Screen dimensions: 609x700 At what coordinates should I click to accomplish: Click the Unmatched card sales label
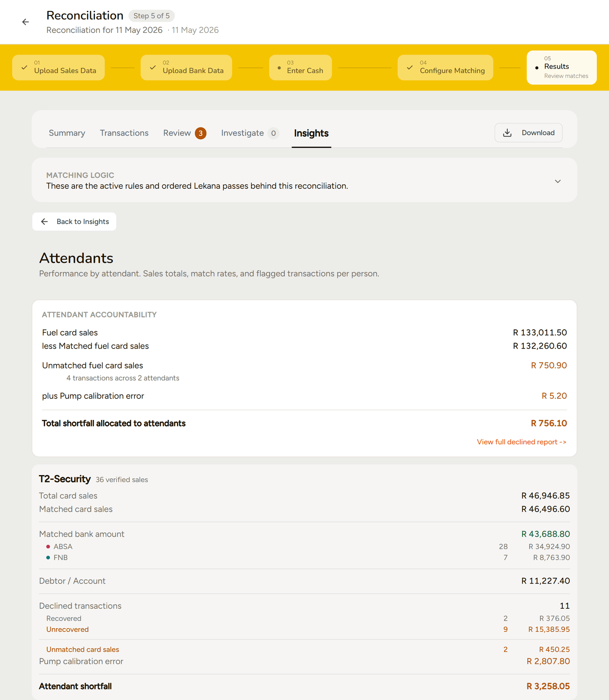[x=82, y=649]
